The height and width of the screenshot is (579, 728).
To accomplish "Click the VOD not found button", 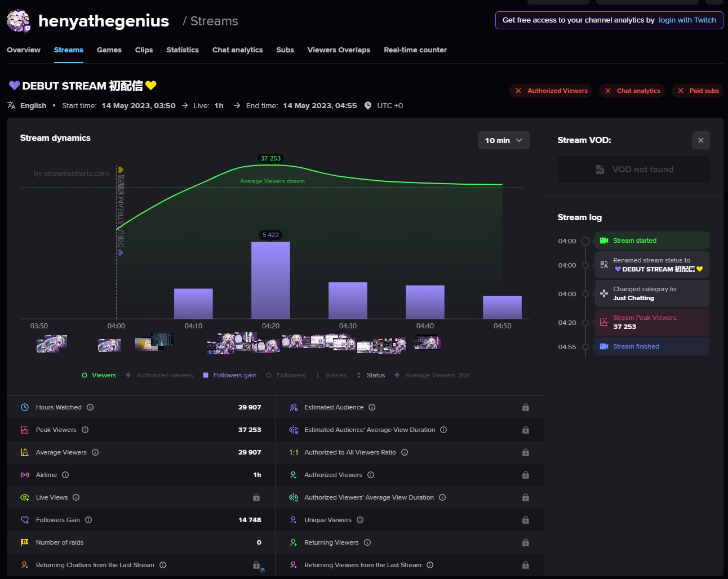I will coord(634,170).
